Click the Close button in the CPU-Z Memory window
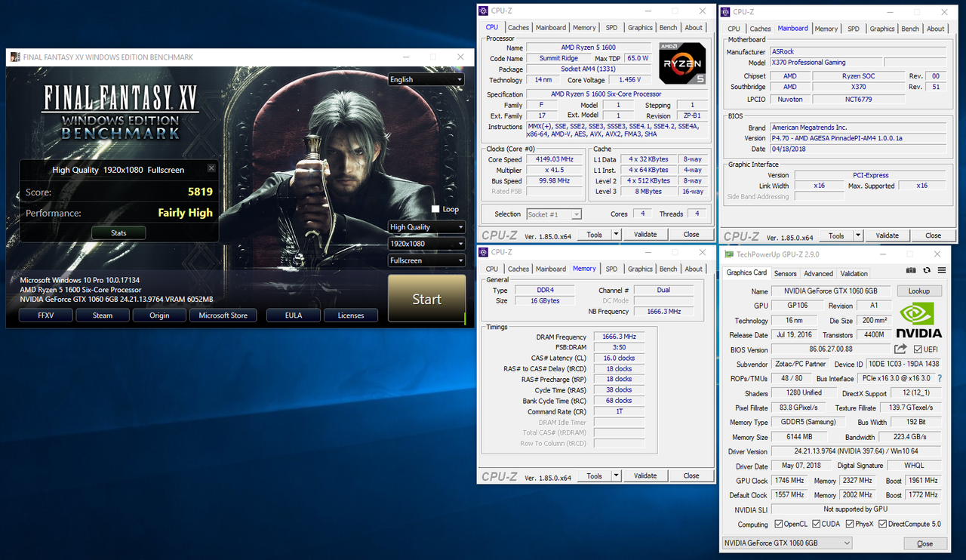 (x=691, y=476)
